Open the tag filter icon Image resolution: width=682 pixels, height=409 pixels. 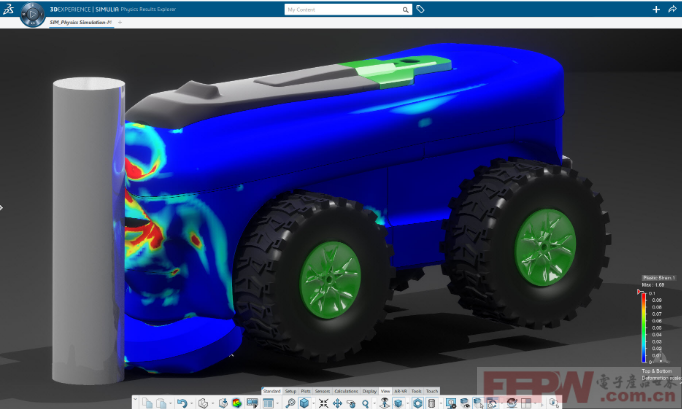pyautogui.click(x=420, y=9)
